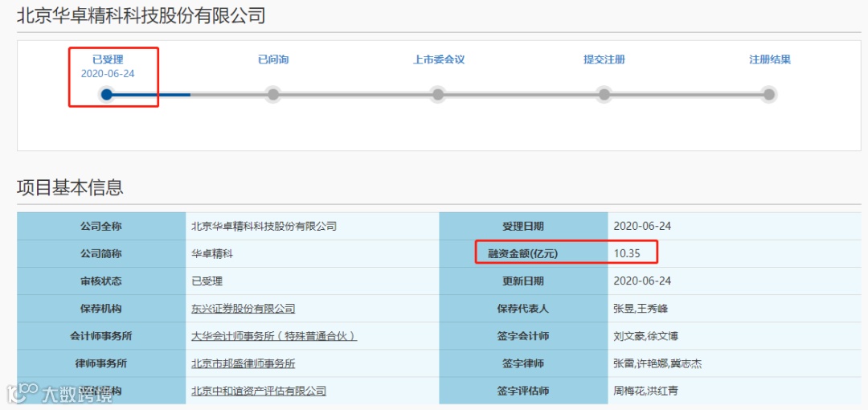
Task: Select the 上市委会议 stage label
Action: pos(439,59)
